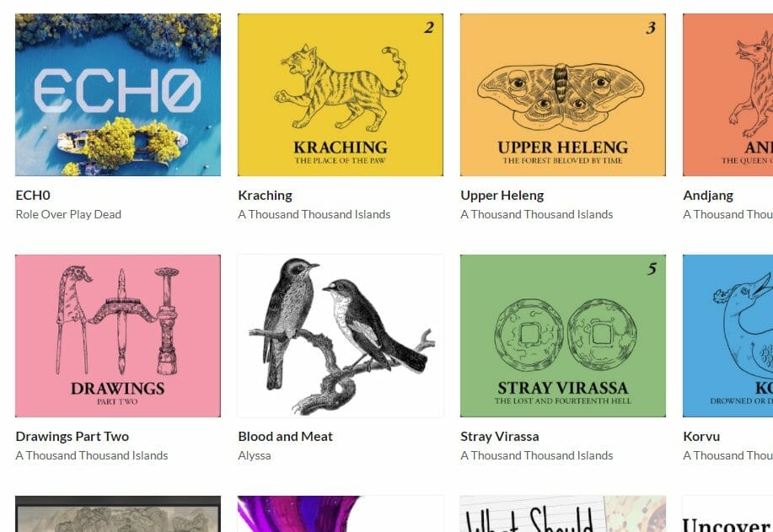Click the Blood and Meat title link

coord(286,437)
